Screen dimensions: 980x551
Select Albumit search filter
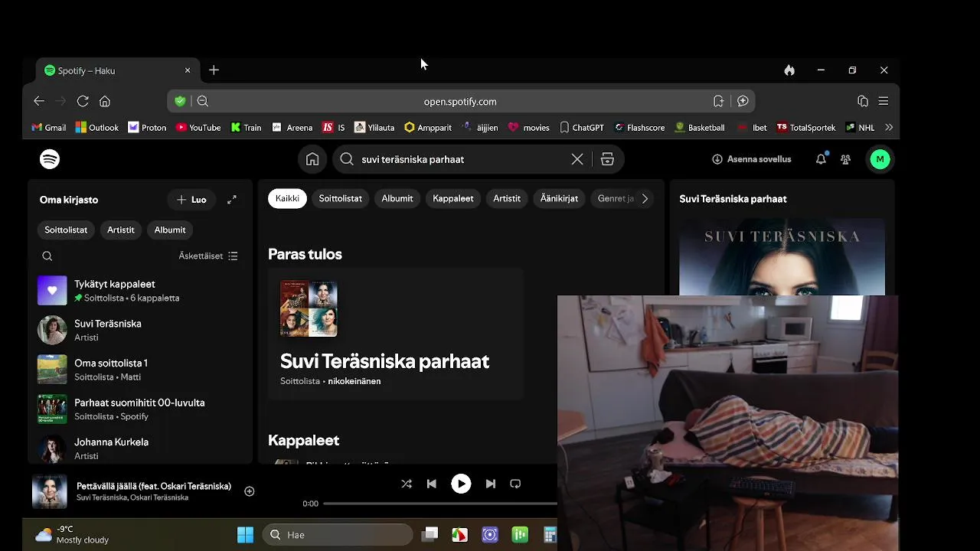pos(397,198)
